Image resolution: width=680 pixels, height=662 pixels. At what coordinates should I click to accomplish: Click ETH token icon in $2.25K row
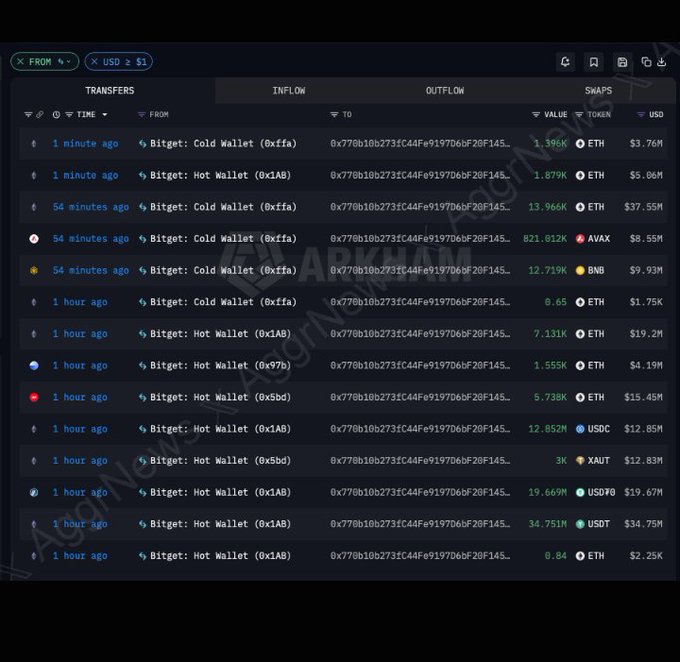[580, 556]
